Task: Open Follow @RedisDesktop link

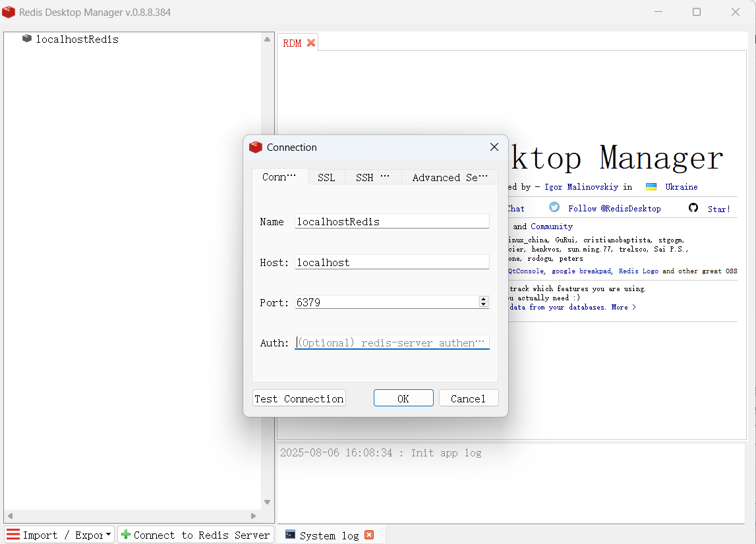Action: [x=614, y=209]
